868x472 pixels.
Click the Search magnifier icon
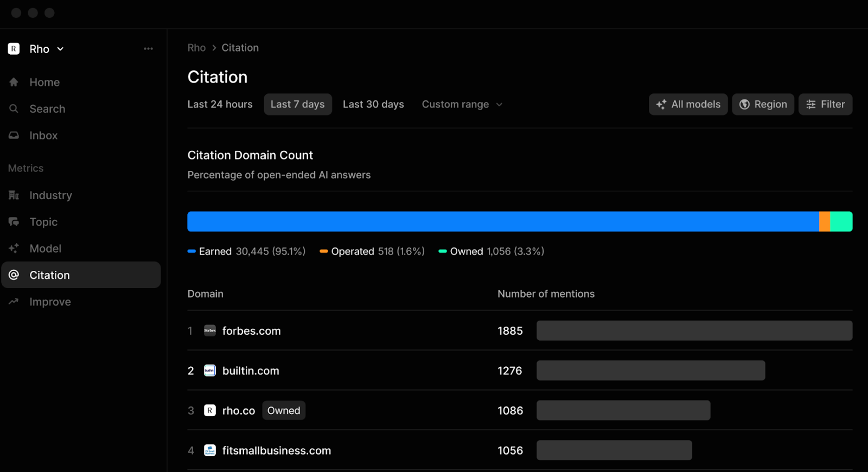tap(14, 109)
